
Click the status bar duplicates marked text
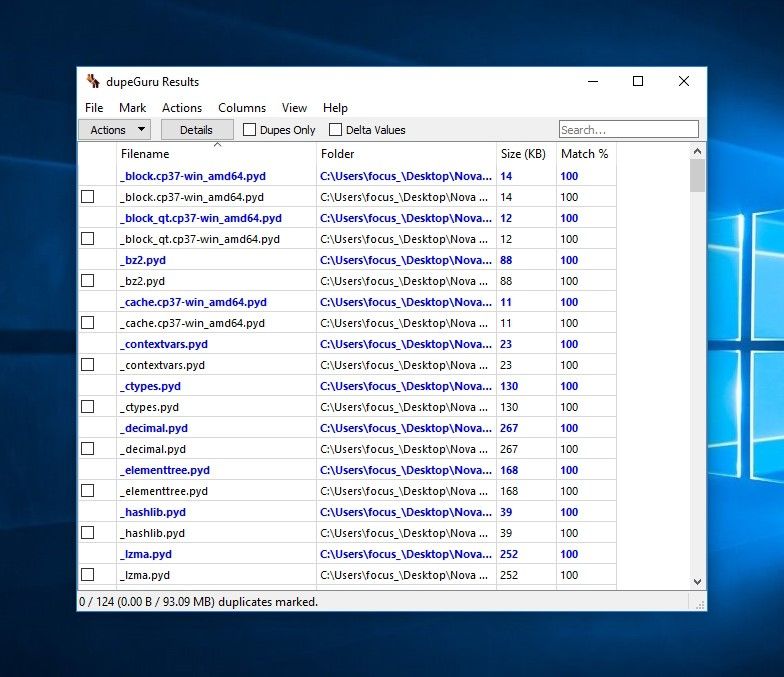(198, 602)
